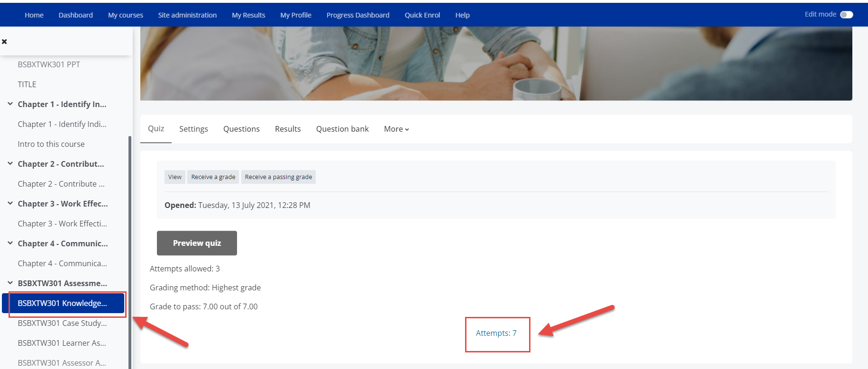Open Intro to this course item
Screen dimensions: 868x369
[x=51, y=144]
